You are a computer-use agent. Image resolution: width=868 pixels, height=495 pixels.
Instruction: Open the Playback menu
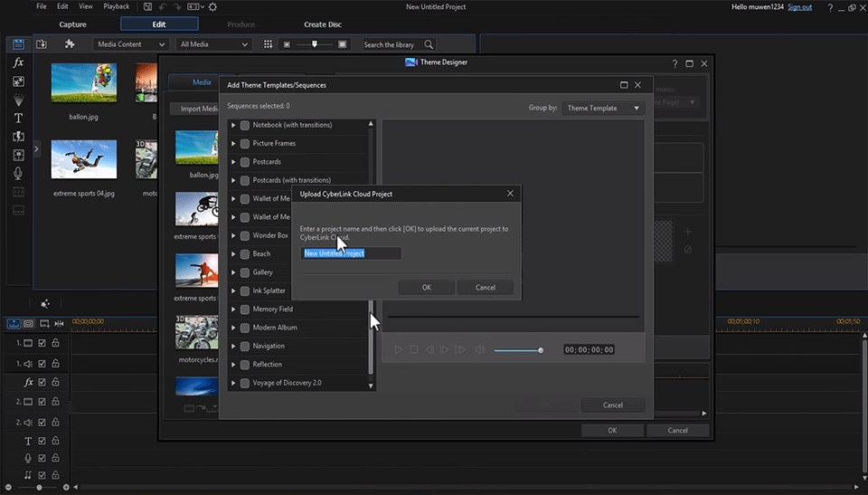click(x=117, y=6)
